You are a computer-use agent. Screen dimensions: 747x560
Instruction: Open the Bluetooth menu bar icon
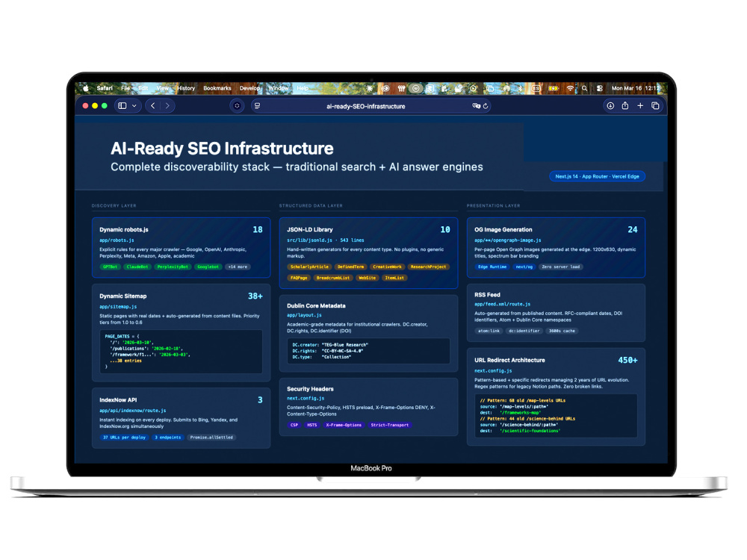coord(520,88)
